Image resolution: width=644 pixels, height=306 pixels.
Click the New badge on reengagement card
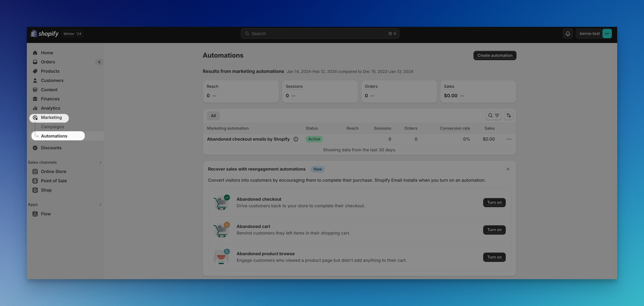coord(318,169)
